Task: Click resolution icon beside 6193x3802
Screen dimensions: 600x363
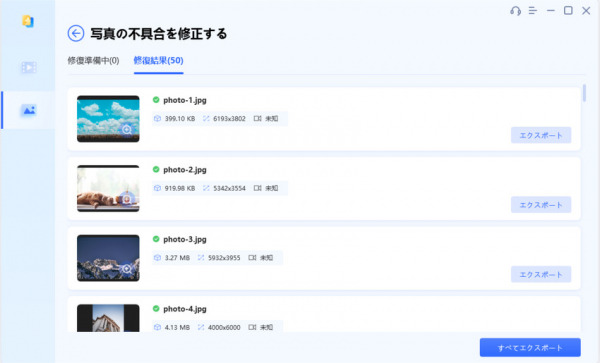Action: [206, 119]
